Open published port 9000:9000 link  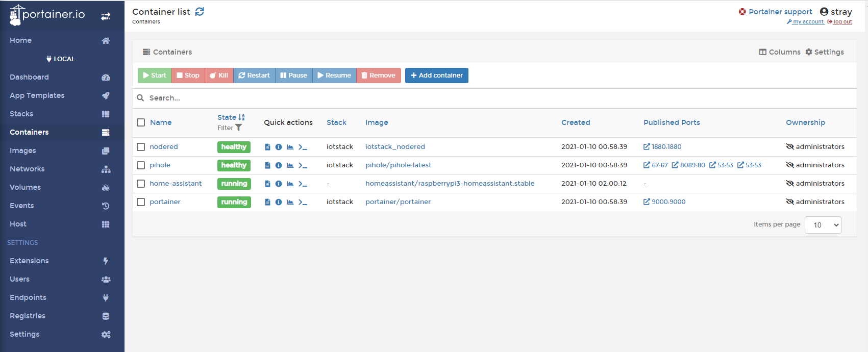664,202
